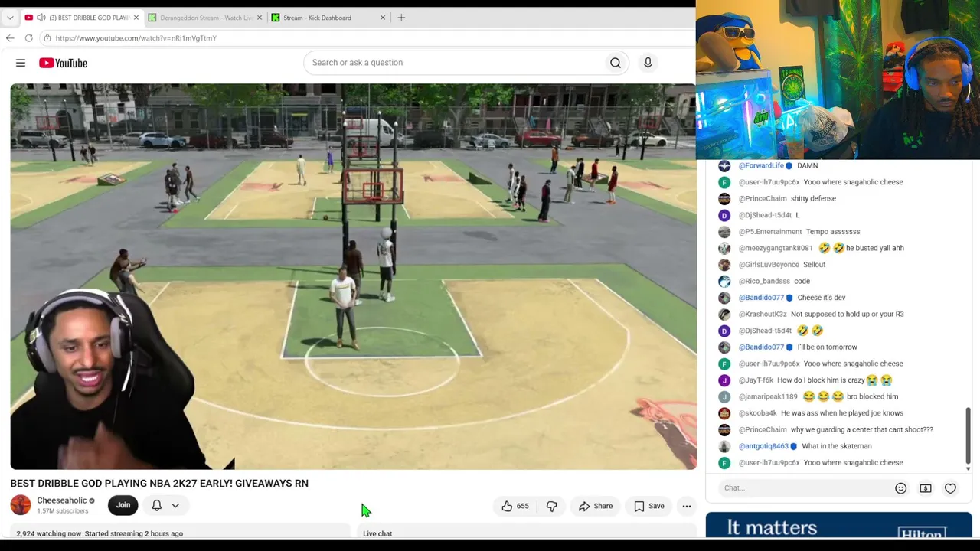Click @GirlsLuvBeyonce username in chat

coord(769,265)
